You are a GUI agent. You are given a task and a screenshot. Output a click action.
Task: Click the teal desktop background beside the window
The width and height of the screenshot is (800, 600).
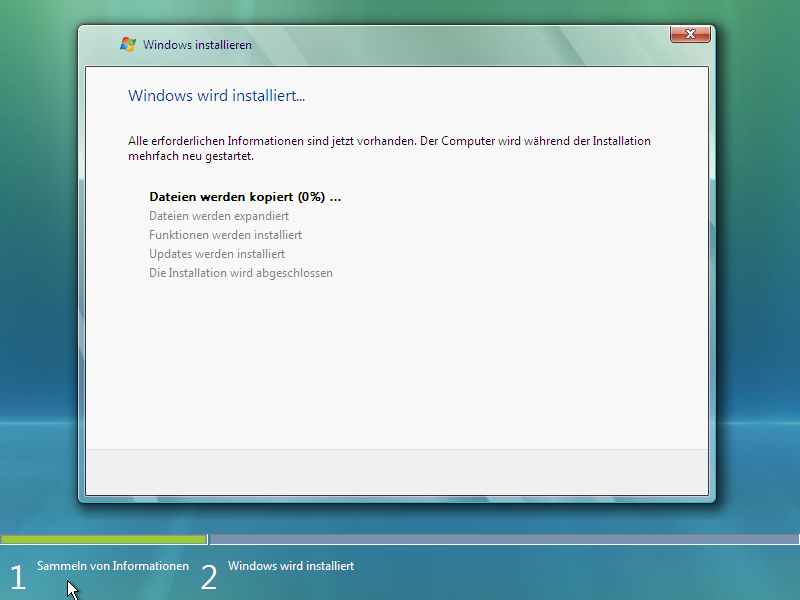coord(40,300)
